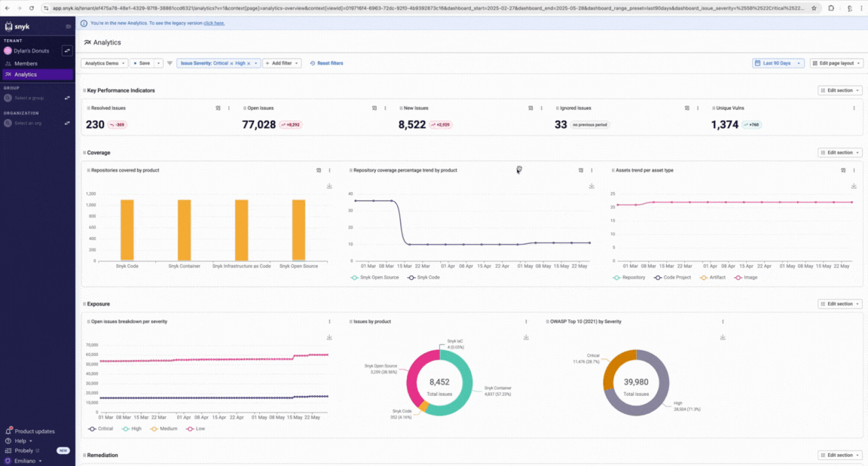Click the swap icon next to Select an org

67,123
